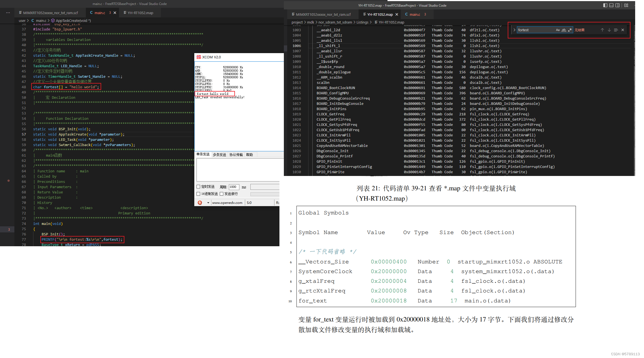Expand the replace toggle chevron in find widget

point(514,30)
